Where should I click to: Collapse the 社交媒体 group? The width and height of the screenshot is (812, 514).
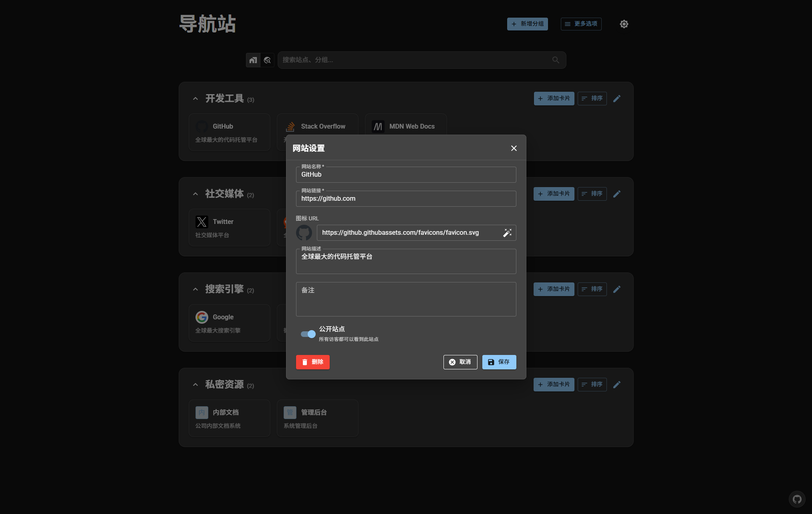tap(195, 194)
